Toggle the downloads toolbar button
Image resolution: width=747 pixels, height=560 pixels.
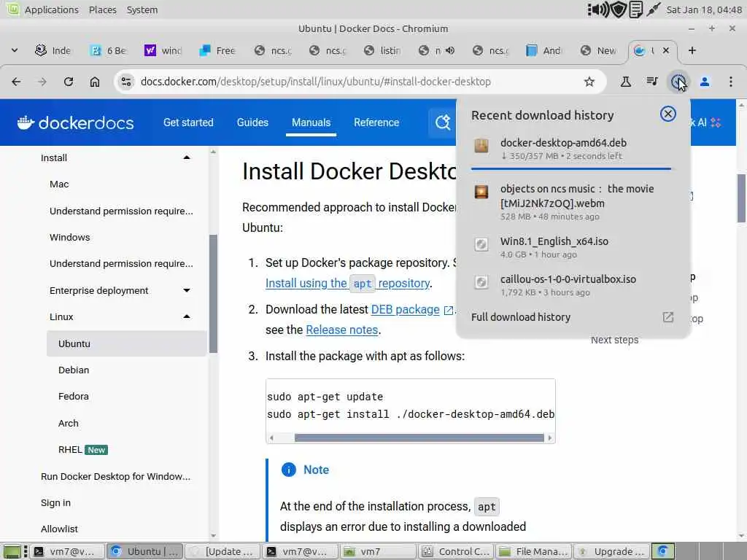(x=678, y=82)
